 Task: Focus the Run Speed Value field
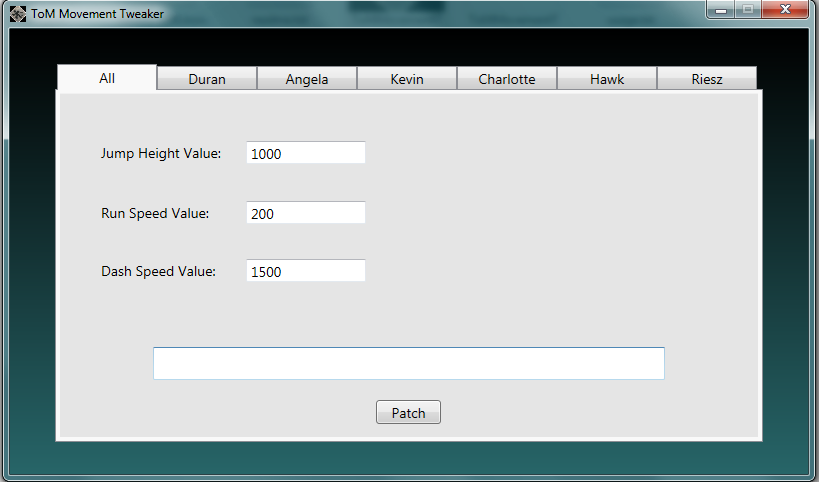305,213
